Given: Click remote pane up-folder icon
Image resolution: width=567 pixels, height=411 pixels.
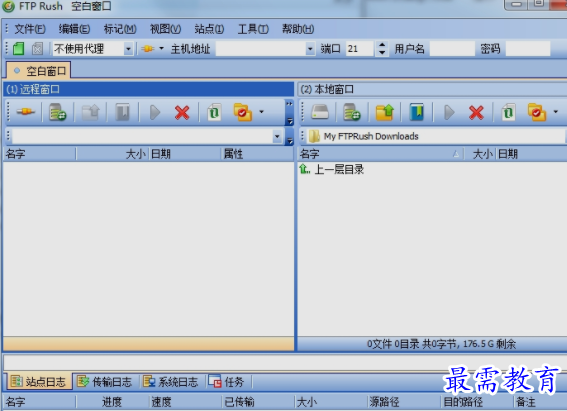Looking at the screenshot, I should [x=90, y=112].
